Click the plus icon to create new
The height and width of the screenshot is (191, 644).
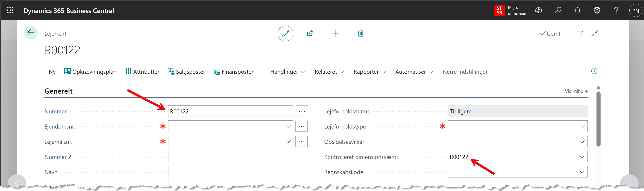[x=336, y=34]
